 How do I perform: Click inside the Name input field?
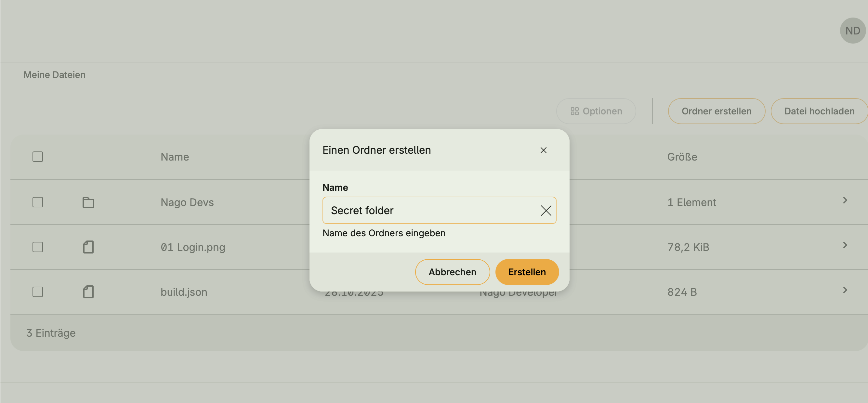point(428,211)
